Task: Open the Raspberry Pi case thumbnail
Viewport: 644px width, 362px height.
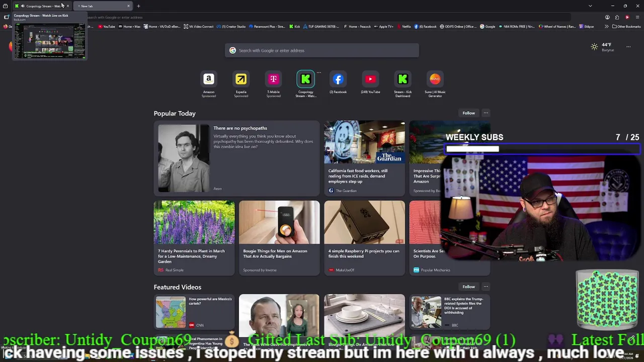Action: coord(364,222)
